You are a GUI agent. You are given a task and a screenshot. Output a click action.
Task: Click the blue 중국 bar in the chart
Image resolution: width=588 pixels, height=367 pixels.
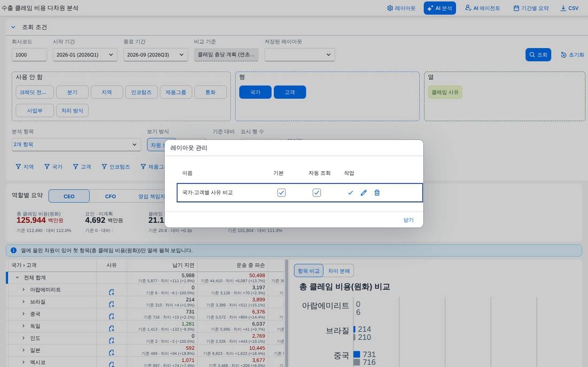pyautogui.click(x=357, y=354)
